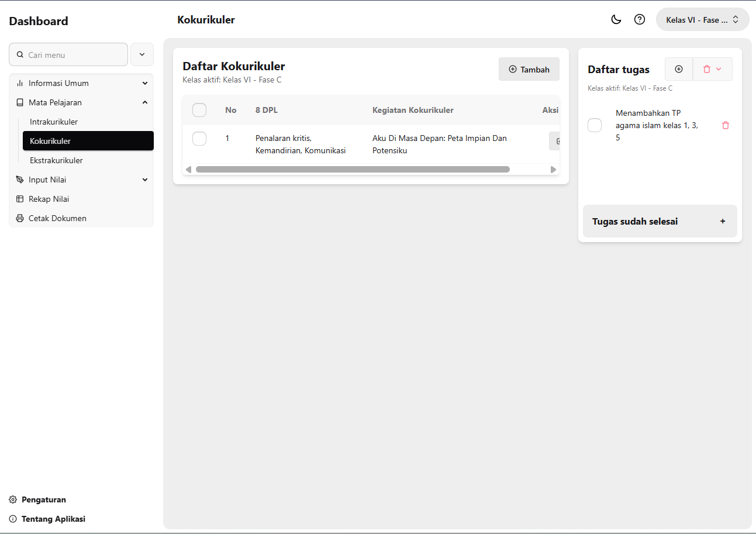The height and width of the screenshot is (534, 756).
Task: Check the select-all checkbox in the table header
Action: coord(199,110)
